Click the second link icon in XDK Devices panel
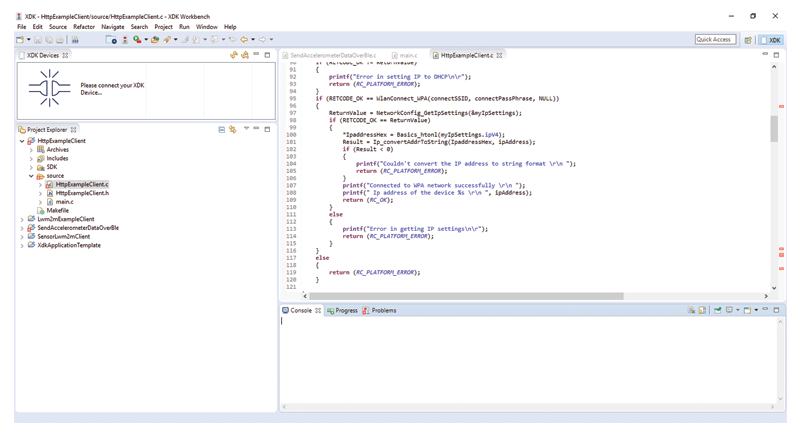This screenshot has height=439, width=801. (245, 55)
